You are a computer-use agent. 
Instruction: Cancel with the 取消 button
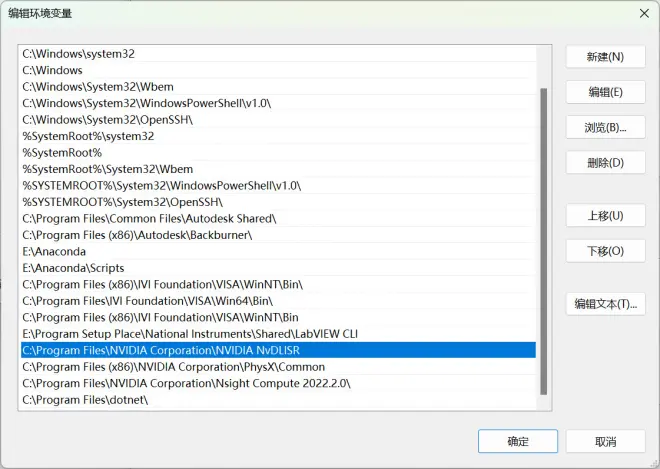click(x=605, y=441)
